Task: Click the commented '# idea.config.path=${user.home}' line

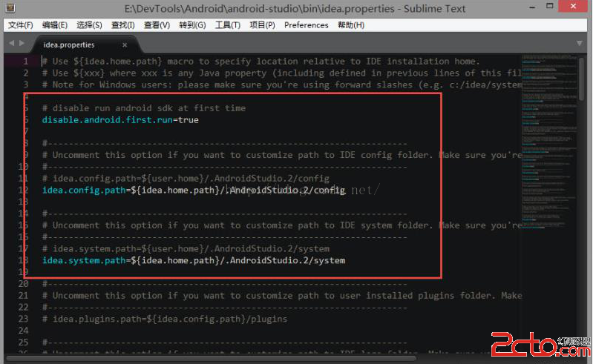Action: coord(186,178)
